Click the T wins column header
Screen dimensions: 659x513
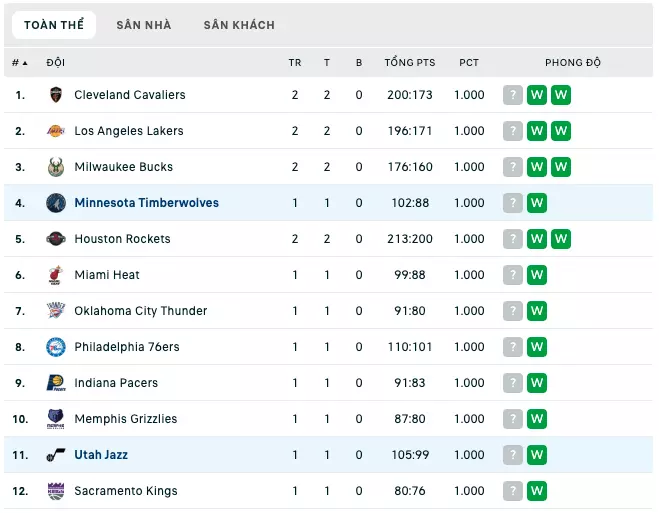[x=327, y=63]
